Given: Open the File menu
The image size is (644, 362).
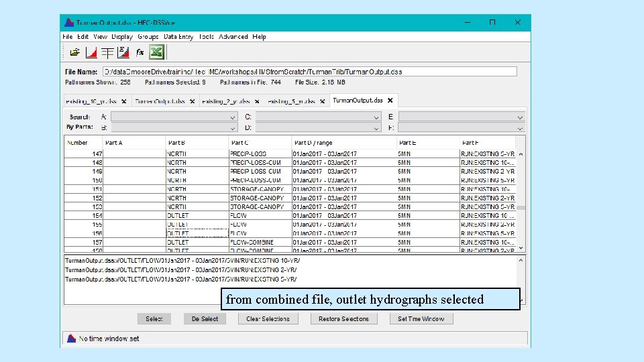Looking at the screenshot, I should (x=67, y=36).
